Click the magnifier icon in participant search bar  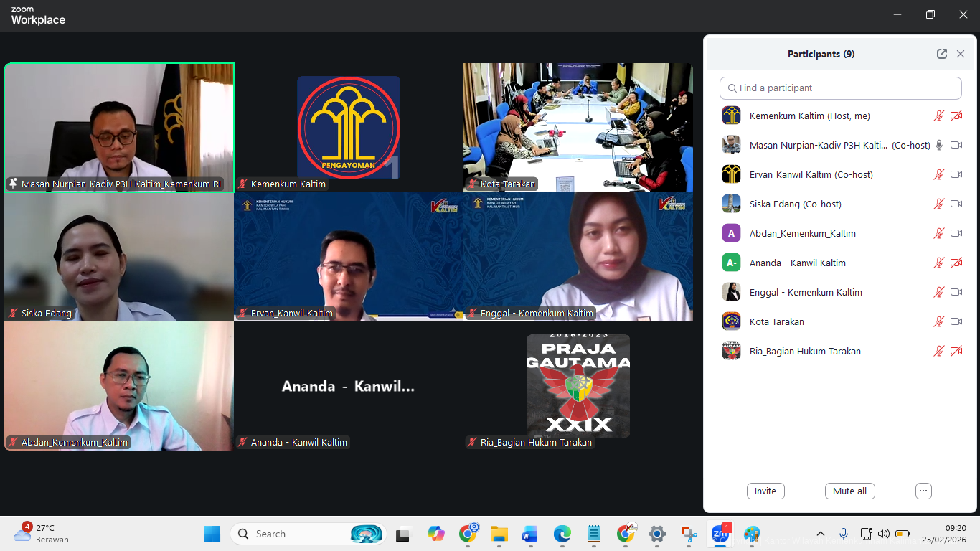point(732,88)
